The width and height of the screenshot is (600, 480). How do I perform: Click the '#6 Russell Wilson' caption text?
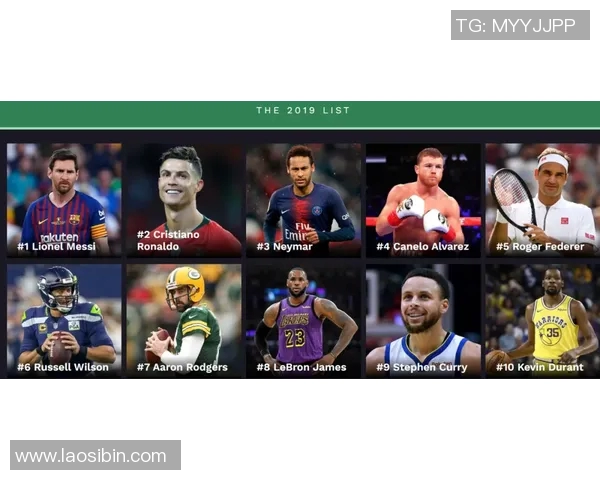click(x=63, y=367)
